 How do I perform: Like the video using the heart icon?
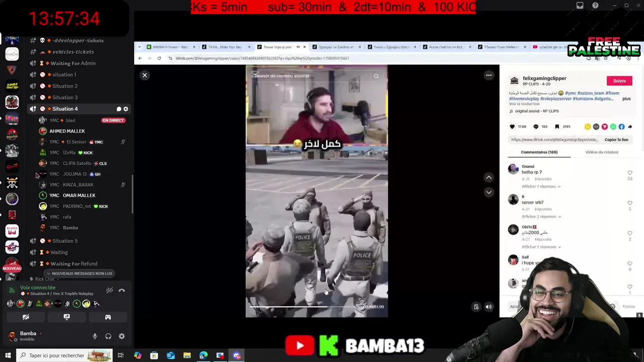512,127
